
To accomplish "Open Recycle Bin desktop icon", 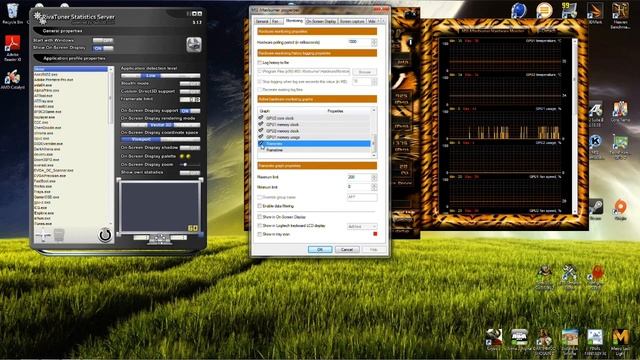I will pyautogui.click(x=13, y=13).
